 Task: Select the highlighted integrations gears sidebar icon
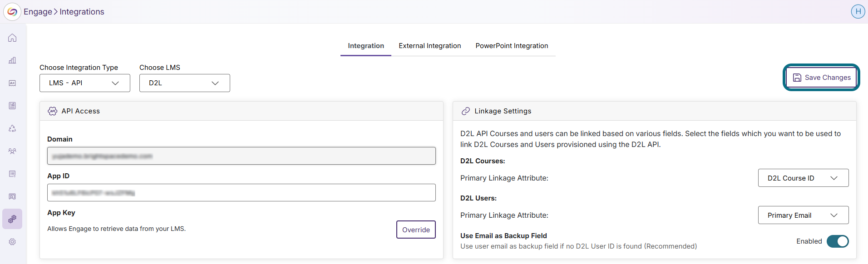[12, 219]
